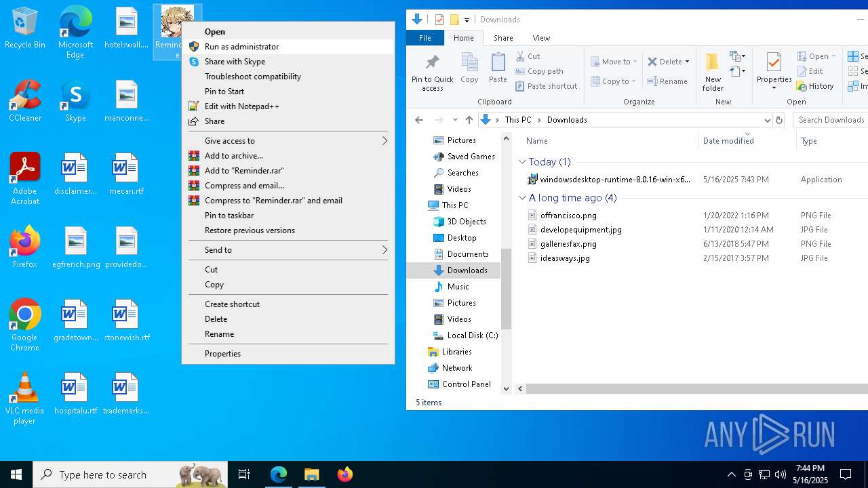Sort by the Date modified column header

click(747, 141)
